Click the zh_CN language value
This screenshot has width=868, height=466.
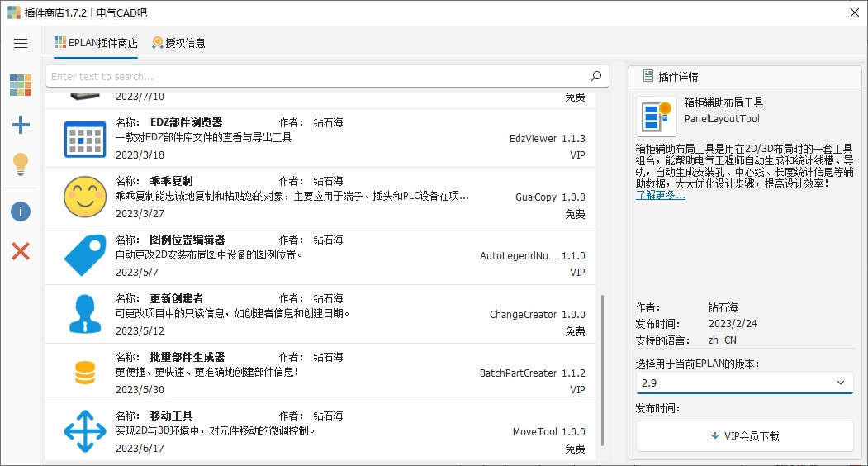point(723,340)
